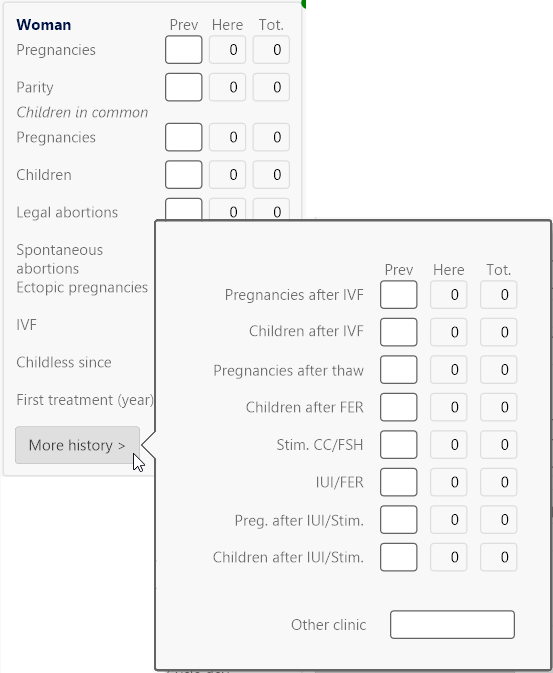
Task: Select Prev input for Children after FER
Action: [398, 407]
